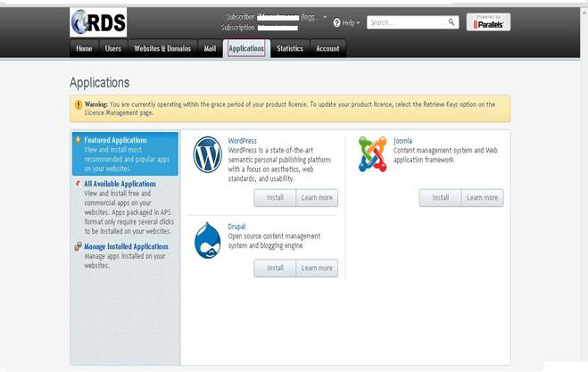Click the warning exclamation icon
The width and height of the screenshot is (588, 372).
[79, 104]
